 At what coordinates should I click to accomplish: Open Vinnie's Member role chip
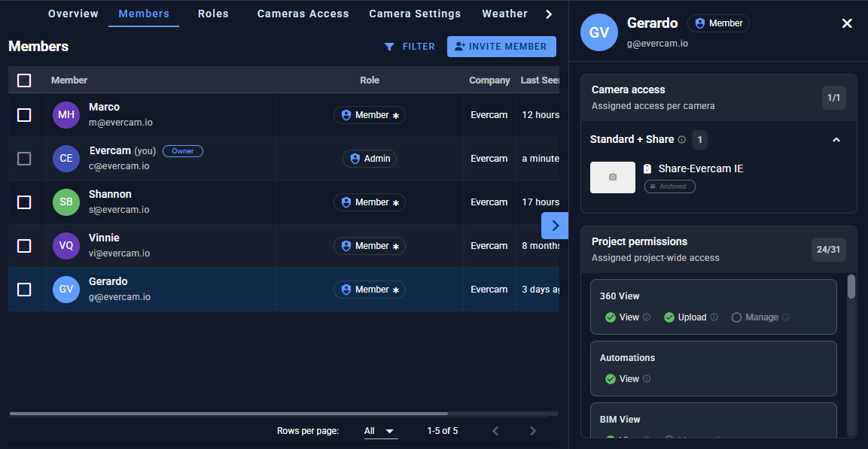pyautogui.click(x=369, y=246)
